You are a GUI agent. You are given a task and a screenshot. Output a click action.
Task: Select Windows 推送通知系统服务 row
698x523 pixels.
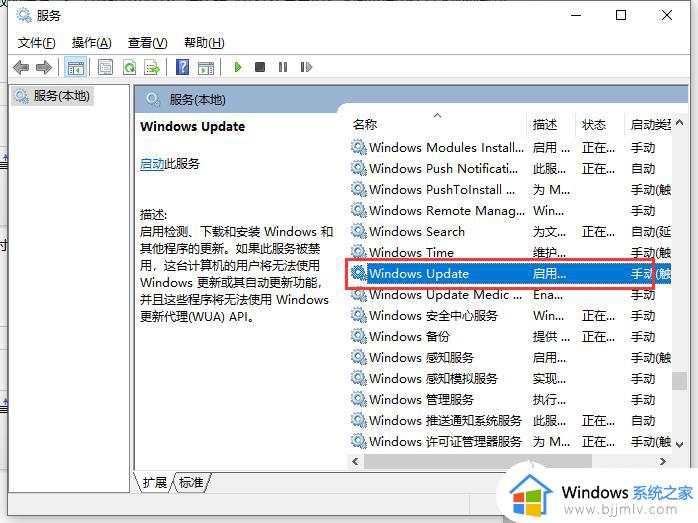(511, 420)
